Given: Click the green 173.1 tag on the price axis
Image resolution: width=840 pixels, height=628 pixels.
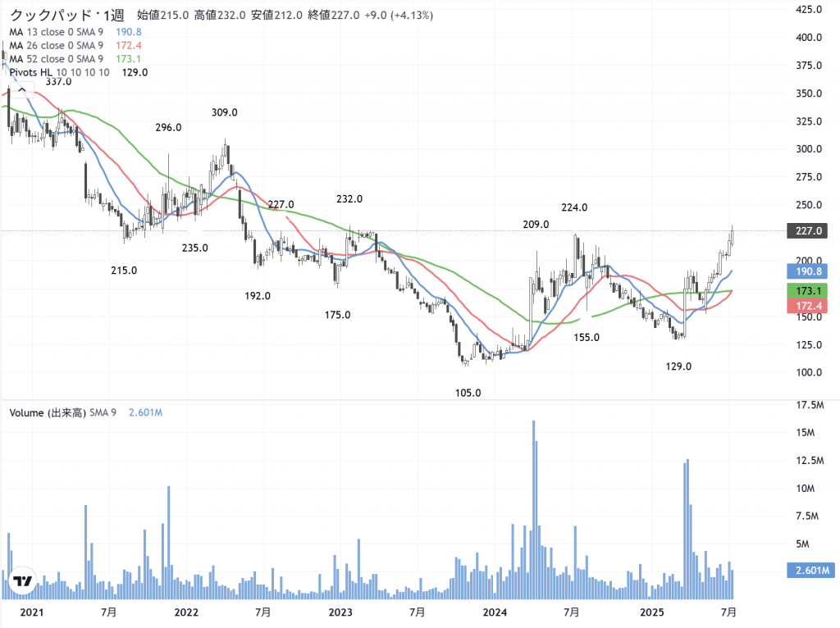Looking at the screenshot, I should click(x=807, y=291).
